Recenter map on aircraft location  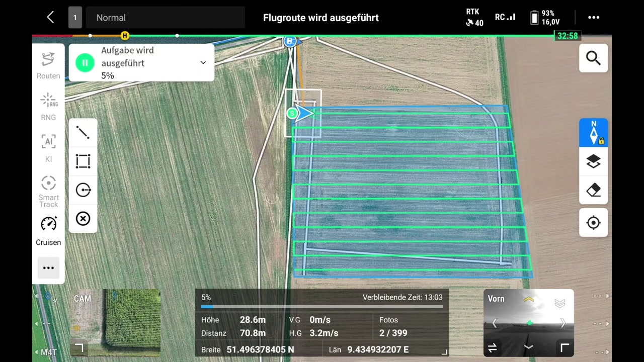(x=594, y=223)
